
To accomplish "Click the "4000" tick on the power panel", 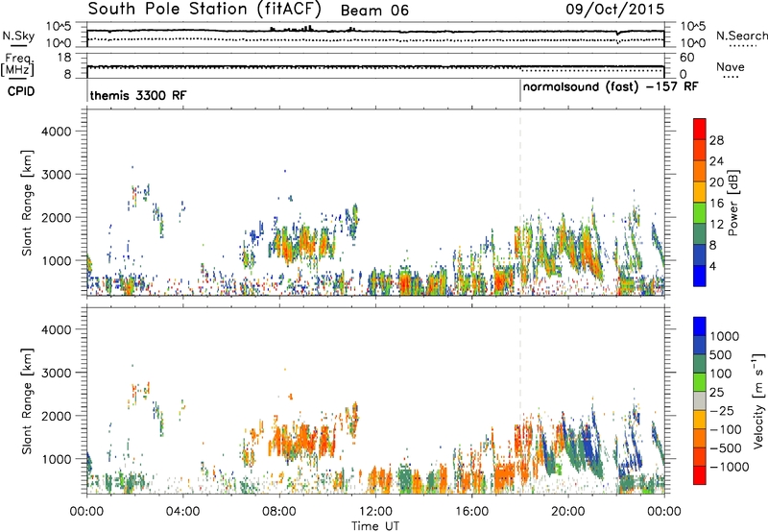I will 56,132.
